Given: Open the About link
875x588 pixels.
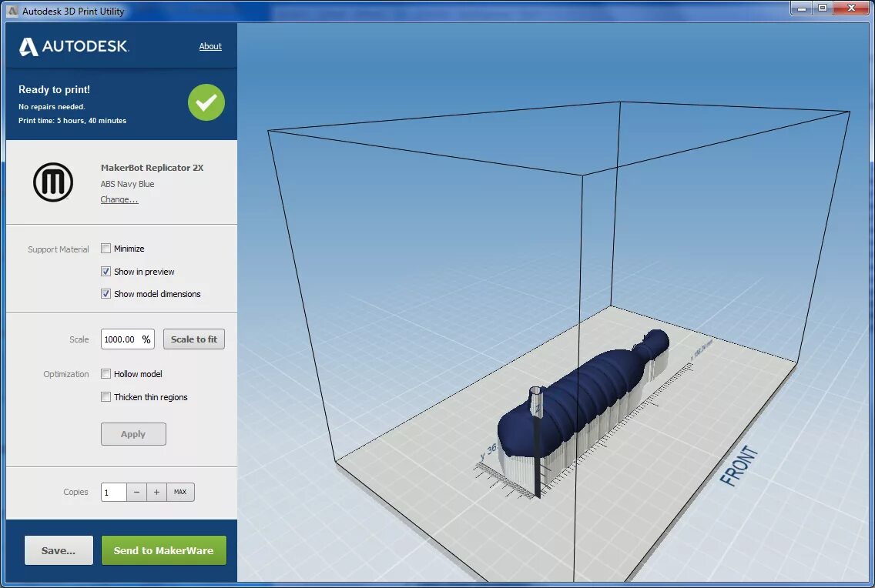Looking at the screenshot, I should [210, 46].
